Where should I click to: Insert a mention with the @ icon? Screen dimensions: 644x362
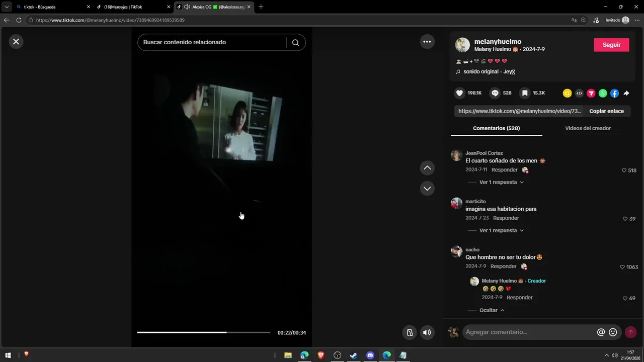click(x=601, y=332)
